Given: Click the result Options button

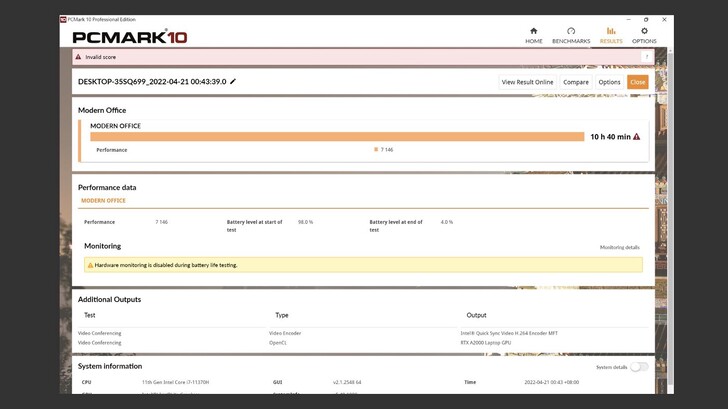Looking at the screenshot, I should coord(609,82).
